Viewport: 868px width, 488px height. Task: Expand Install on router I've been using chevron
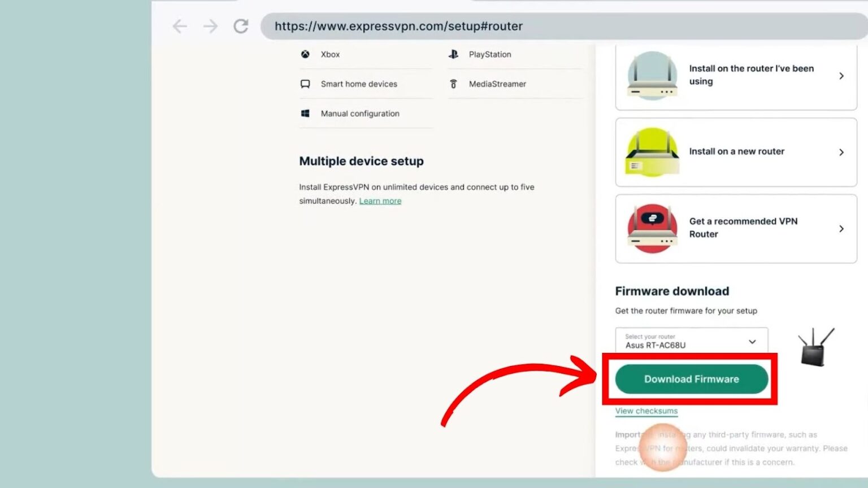(841, 76)
